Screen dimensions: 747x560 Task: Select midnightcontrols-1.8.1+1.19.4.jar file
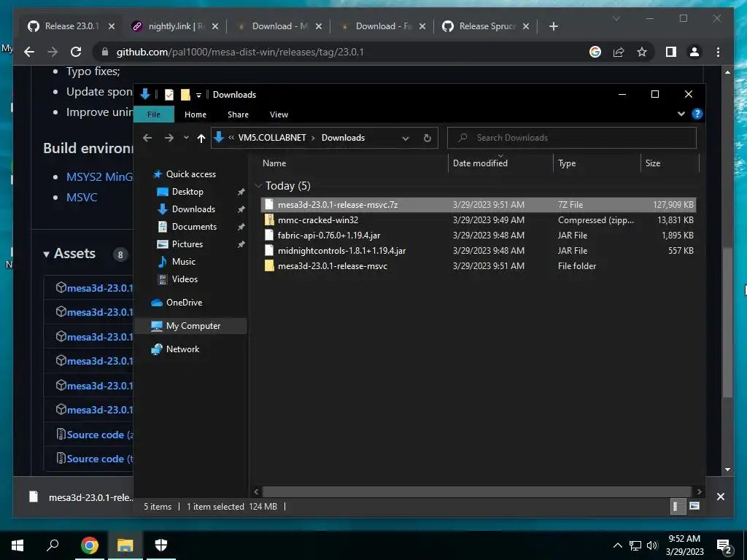(x=479, y=251)
